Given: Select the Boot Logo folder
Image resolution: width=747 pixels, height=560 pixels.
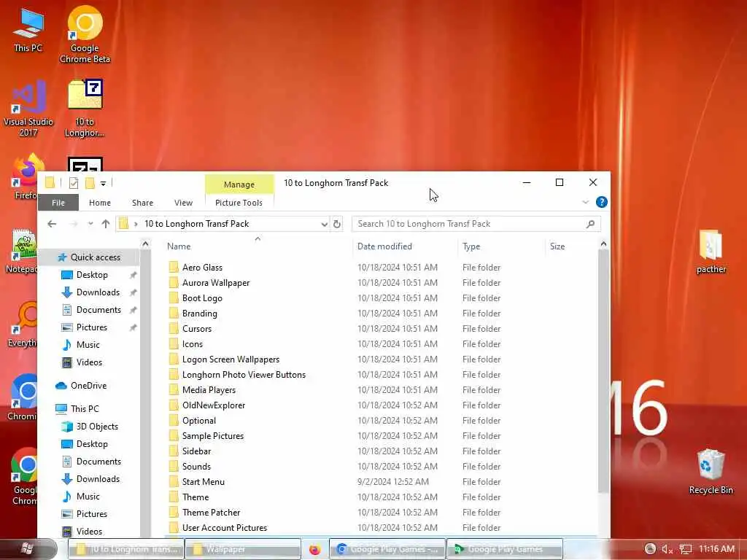Looking at the screenshot, I should (x=202, y=298).
